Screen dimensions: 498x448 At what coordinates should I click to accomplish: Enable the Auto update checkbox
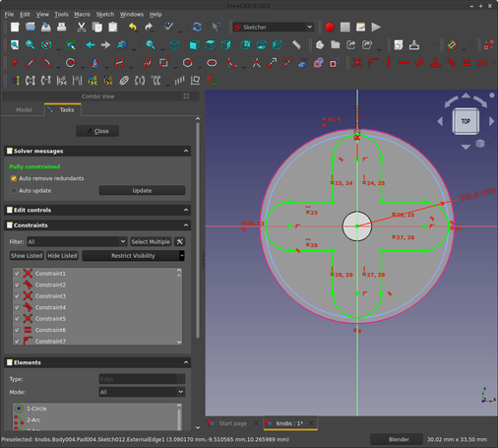14,190
